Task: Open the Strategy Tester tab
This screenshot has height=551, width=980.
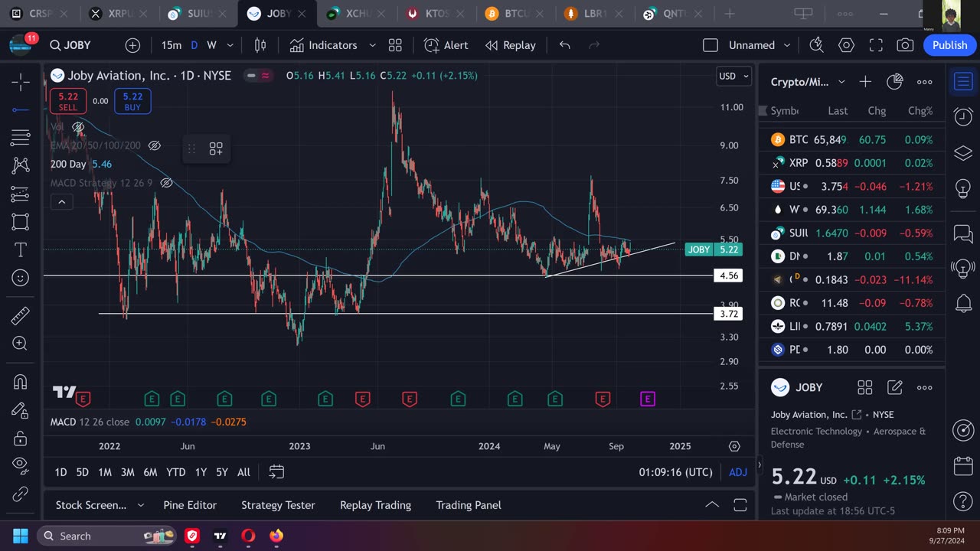Action: tap(278, 505)
